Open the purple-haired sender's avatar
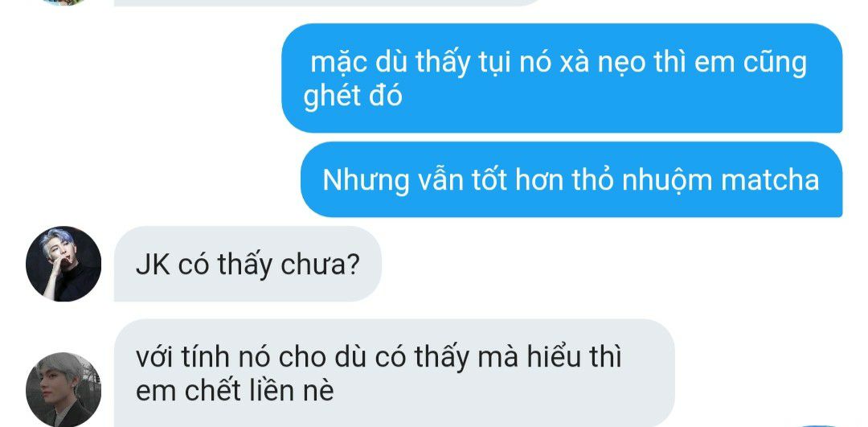 point(63,264)
